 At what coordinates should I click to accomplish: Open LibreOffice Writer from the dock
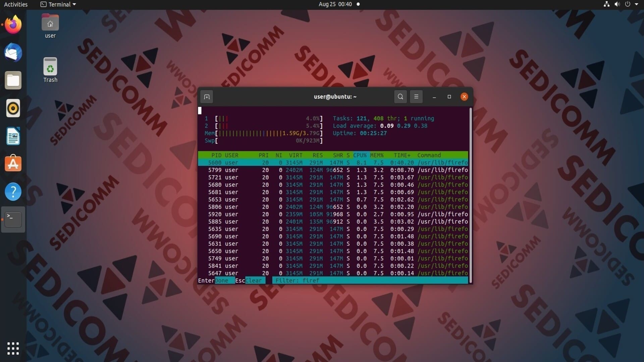(13, 136)
